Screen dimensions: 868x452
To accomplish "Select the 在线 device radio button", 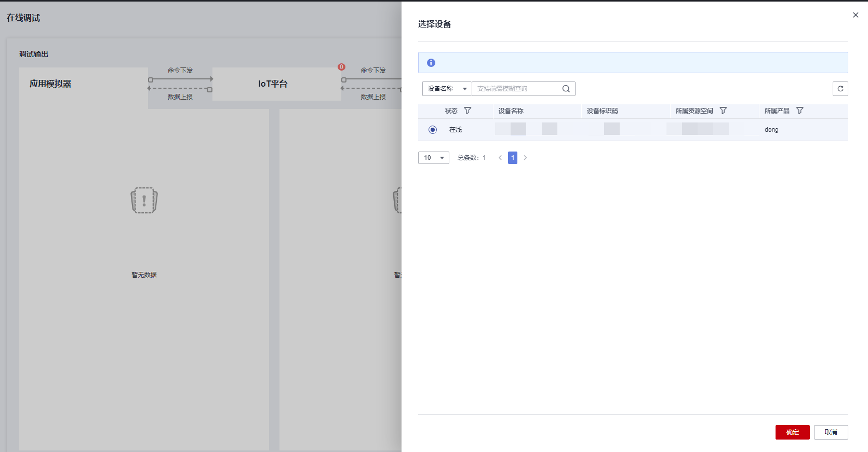I will 433,130.
